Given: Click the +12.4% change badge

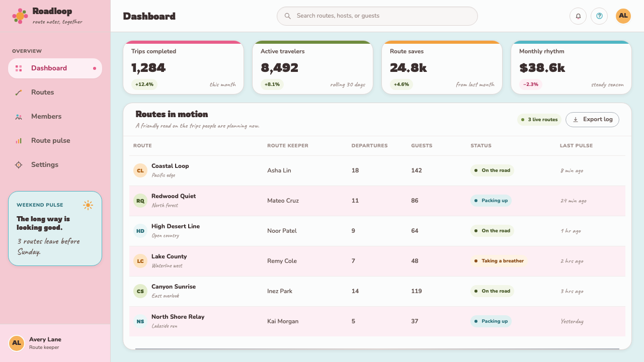Looking at the screenshot, I should [x=144, y=84].
